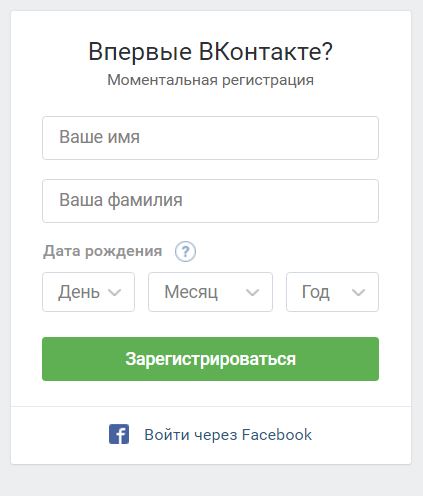423x496 pixels.
Task: Click the ВКонтакте word in the heading
Action: (266, 52)
